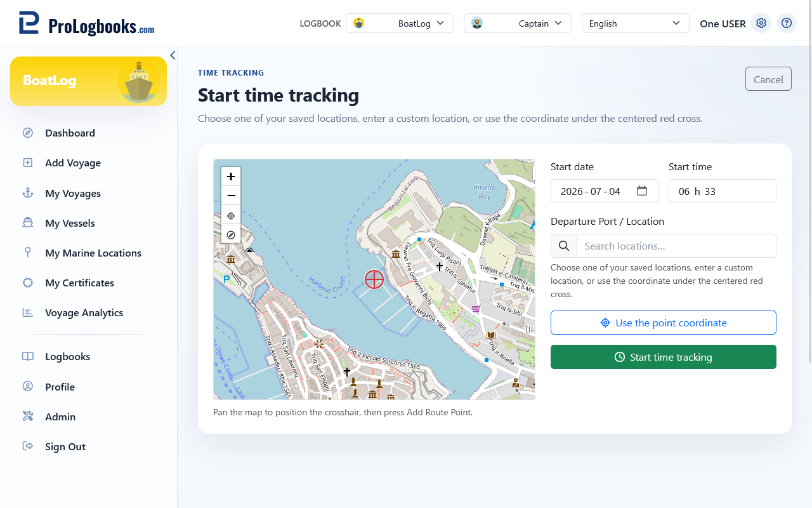
Task: Click the My Certificates badge icon
Action: (28, 283)
